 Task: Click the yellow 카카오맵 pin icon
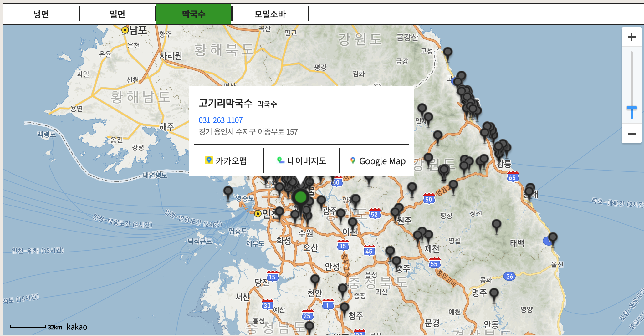(x=209, y=160)
